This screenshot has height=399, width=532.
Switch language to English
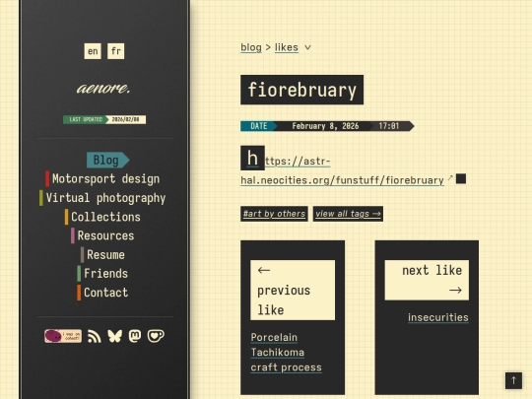point(93,51)
